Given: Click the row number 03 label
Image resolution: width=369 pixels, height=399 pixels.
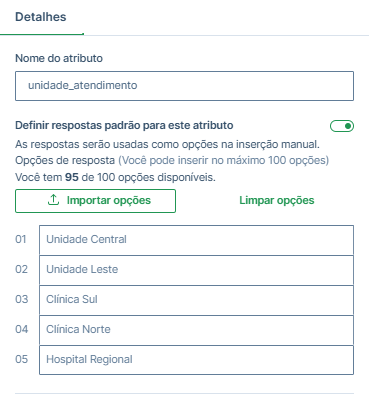Looking at the screenshot, I should point(21,299).
